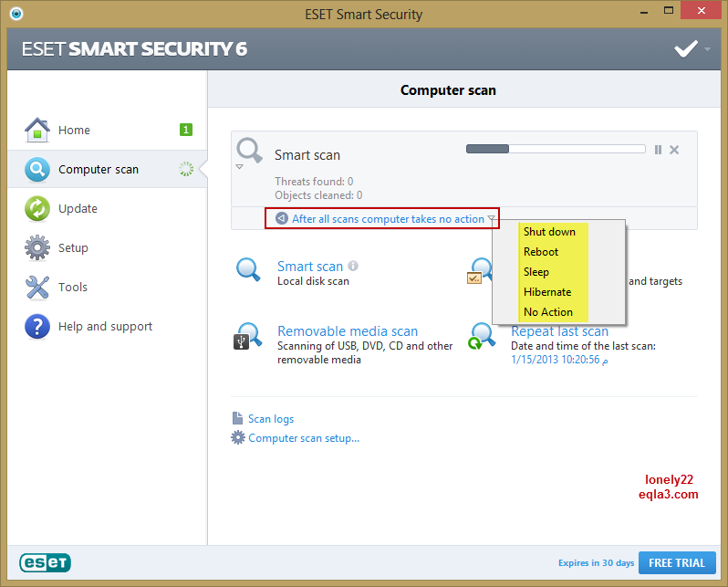Screen dimensions: 728x587
Task: Open the Update section
Action: [78, 209]
